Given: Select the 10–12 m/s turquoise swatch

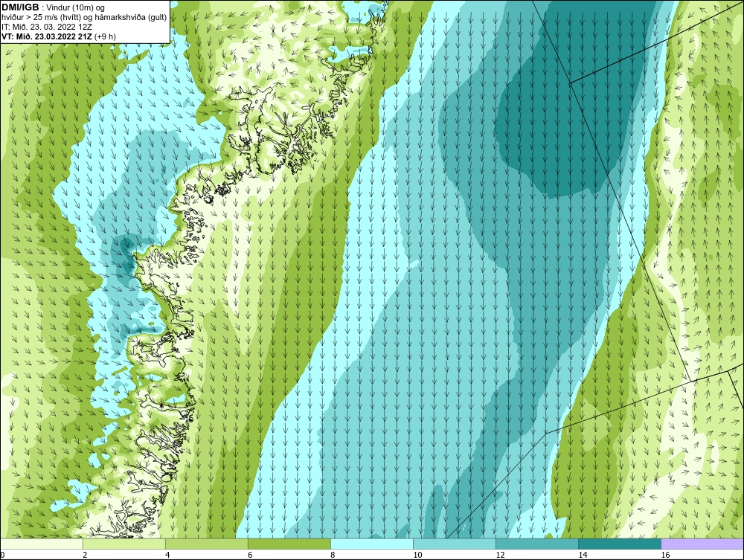Looking at the screenshot, I should (x=455, y=544).
